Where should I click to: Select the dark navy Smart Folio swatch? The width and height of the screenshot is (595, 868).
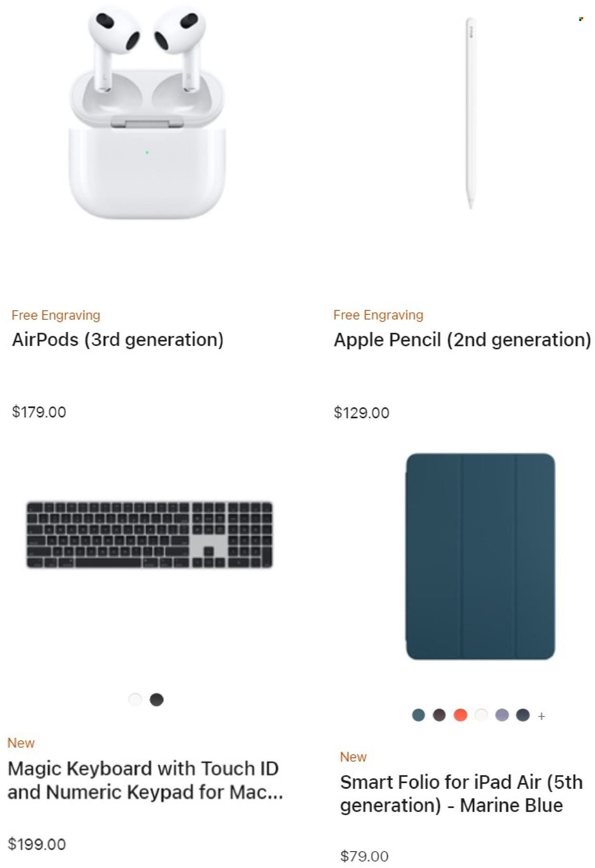click(523, 715)
